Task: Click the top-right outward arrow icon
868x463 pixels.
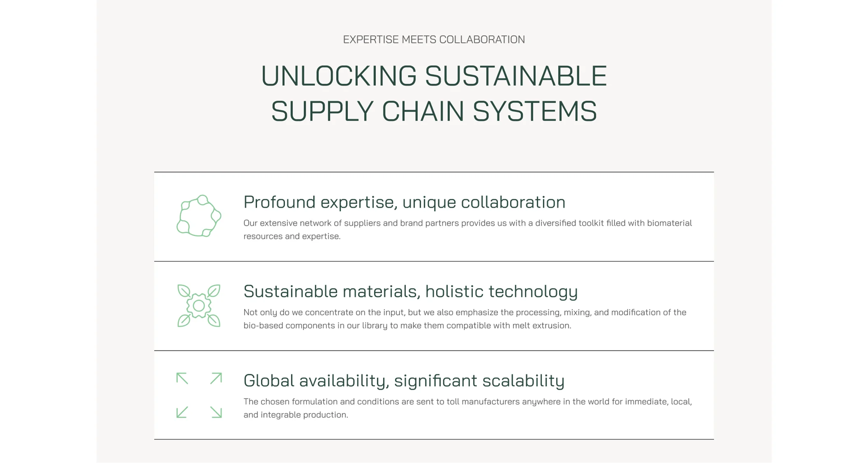Action: [216, 378]
